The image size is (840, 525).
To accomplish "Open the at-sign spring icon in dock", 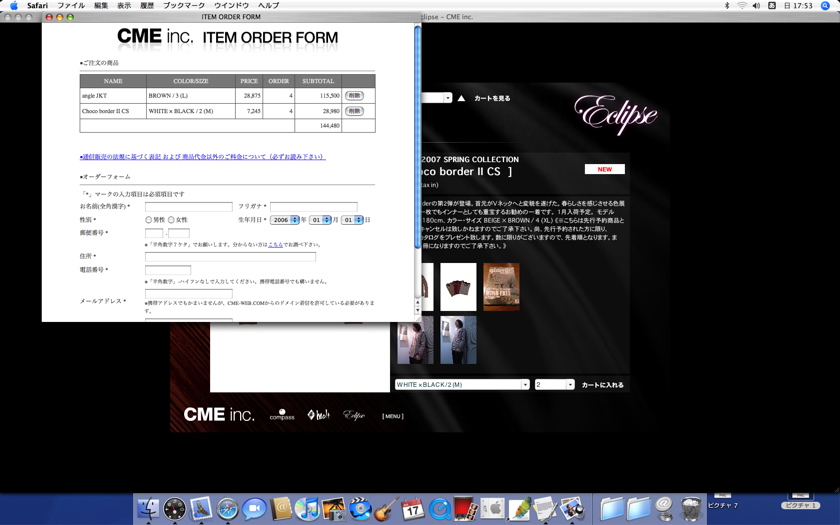I will point(664,508).
